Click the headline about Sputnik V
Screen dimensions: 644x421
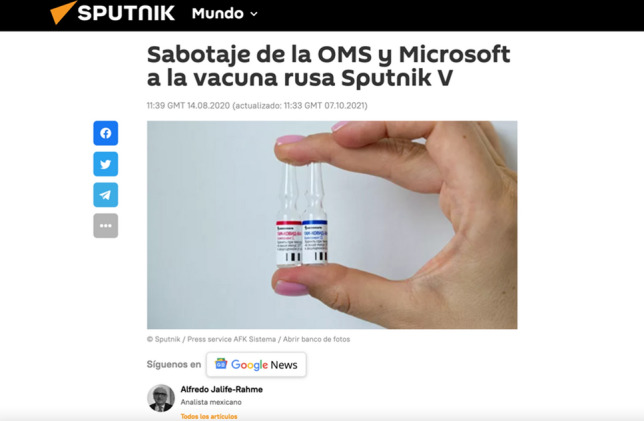pyautogui.click(x=329, y=66)
